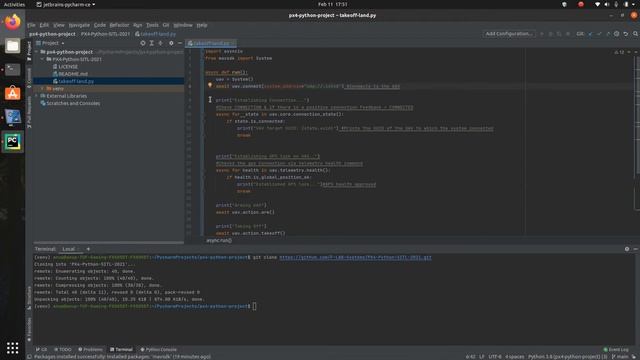Select README.md in project tree

[x=73, y=74]
